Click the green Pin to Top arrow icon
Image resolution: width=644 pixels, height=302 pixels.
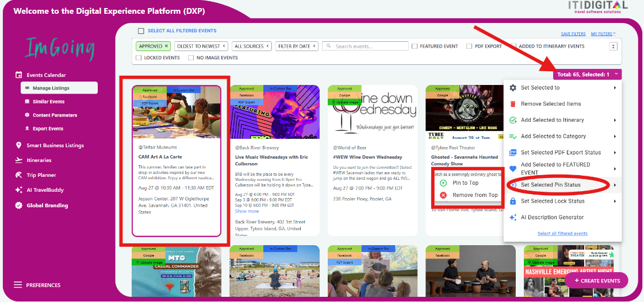(443, 183)
